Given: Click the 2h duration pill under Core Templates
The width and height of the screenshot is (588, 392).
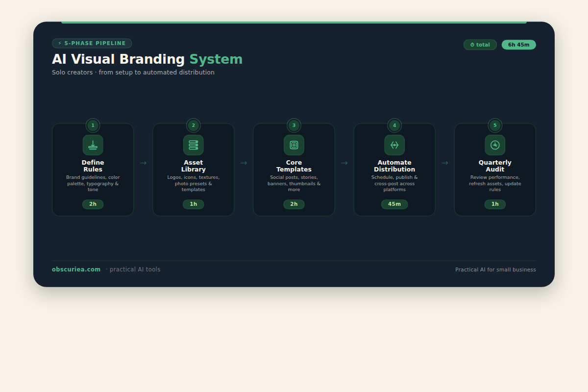Looking at the screenshot, I should [x=294, y=204].
